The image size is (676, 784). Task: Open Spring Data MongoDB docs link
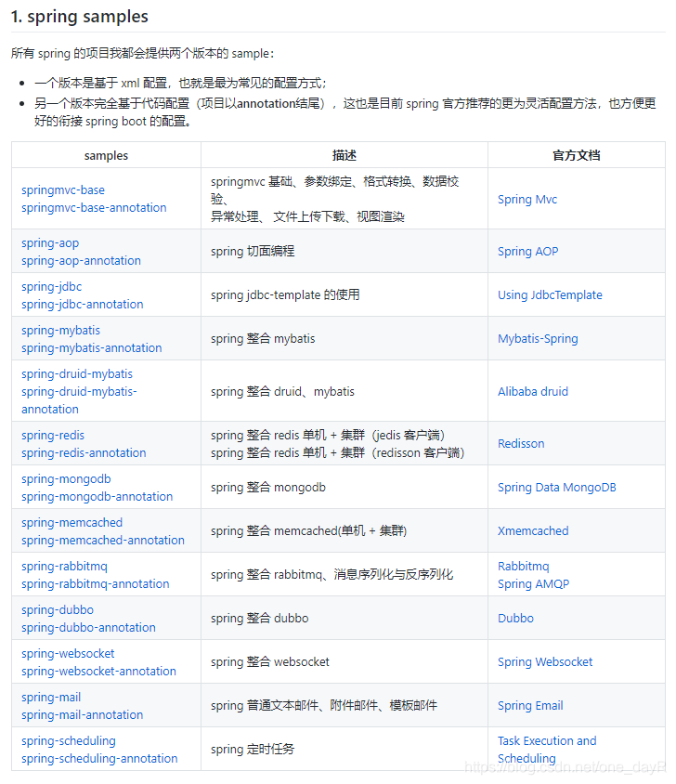557,487
